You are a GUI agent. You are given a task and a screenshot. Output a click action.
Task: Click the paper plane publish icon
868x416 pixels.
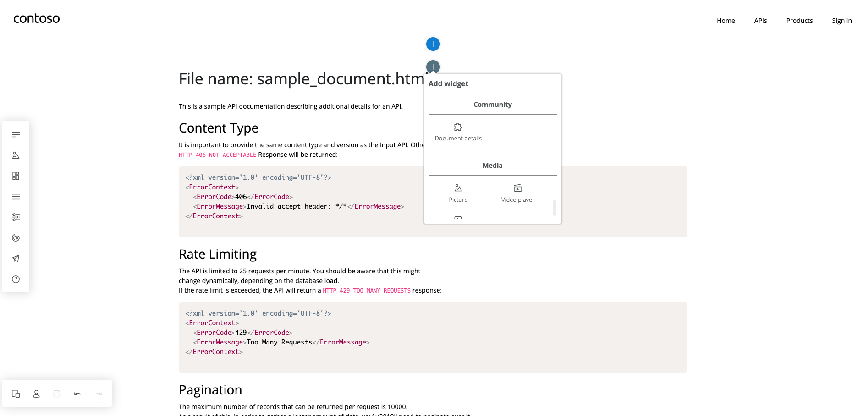pos(16,259)
